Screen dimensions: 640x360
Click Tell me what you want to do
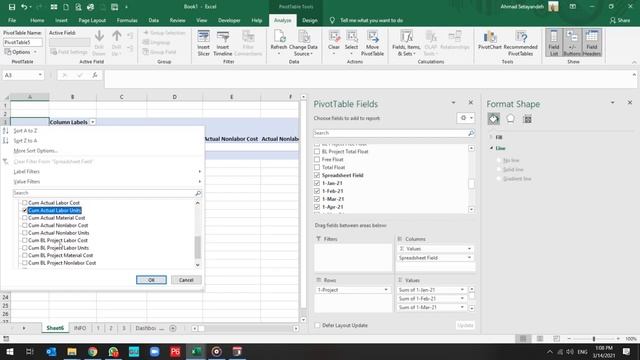click(371, 20)
